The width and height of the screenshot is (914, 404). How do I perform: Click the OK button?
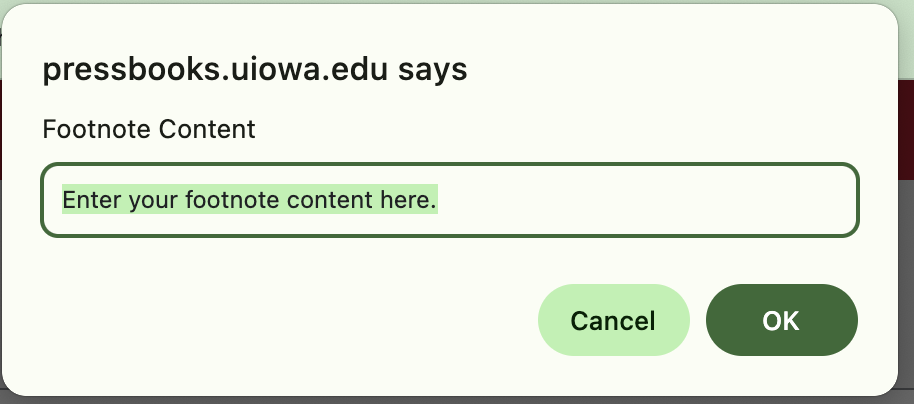[x=781, y=320]
